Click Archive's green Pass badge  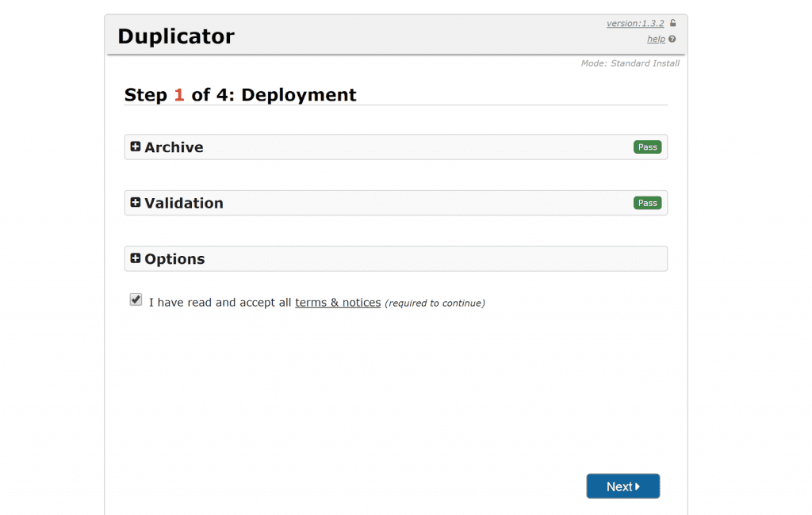tap(647, 147)
